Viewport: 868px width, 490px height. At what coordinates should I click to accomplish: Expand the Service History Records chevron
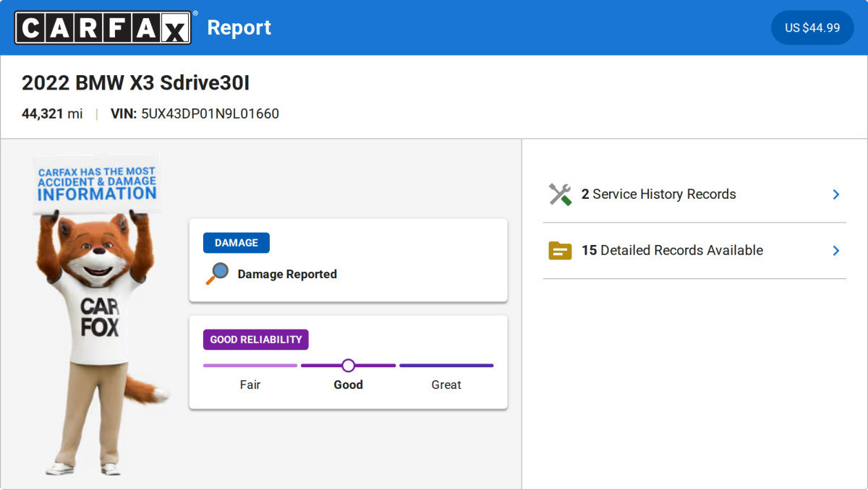[835, 194]
